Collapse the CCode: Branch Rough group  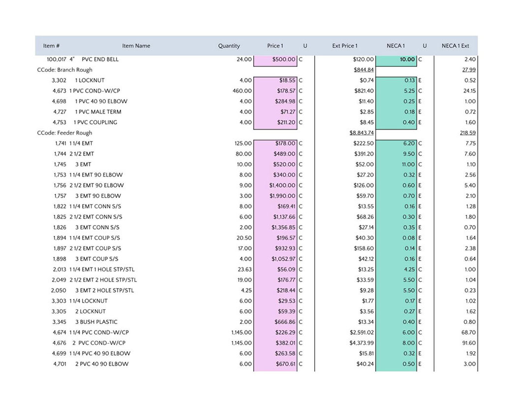[x=64, y=70]
